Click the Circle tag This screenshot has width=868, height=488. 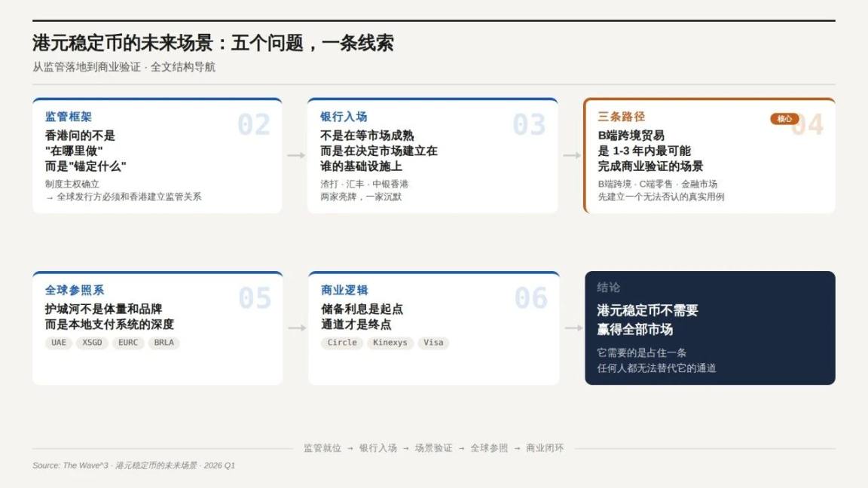342,343
